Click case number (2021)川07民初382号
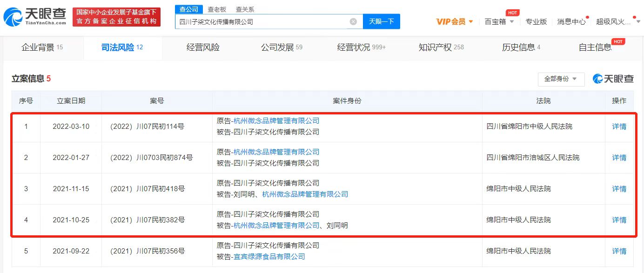The width and height of the screenshot is (644, 273). (147, 220)
